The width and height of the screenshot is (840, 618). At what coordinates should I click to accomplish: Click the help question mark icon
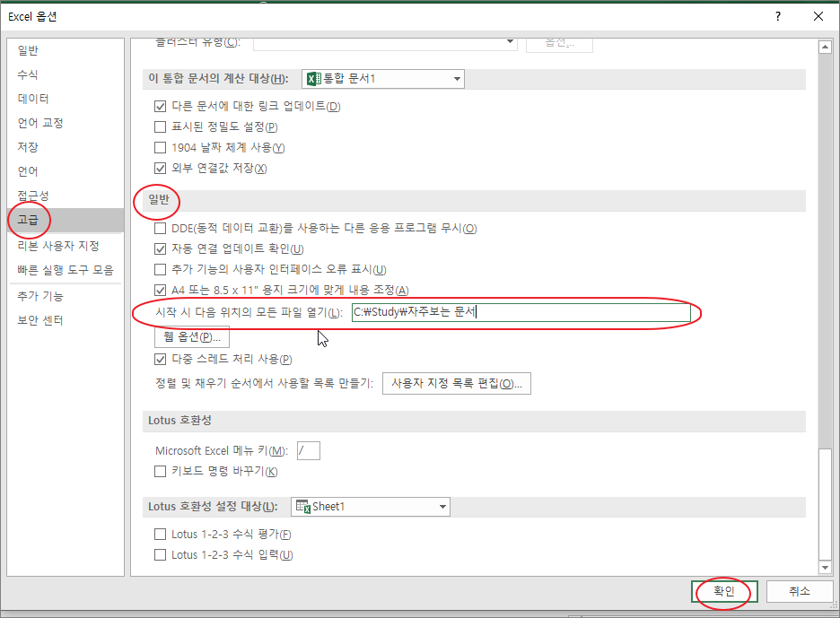click(778, 17)
